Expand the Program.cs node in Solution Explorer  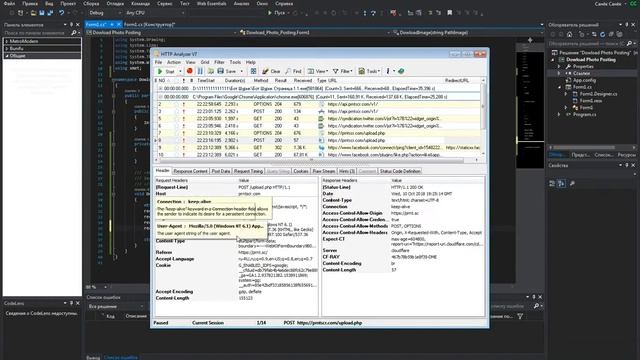(x=560, y=115)
